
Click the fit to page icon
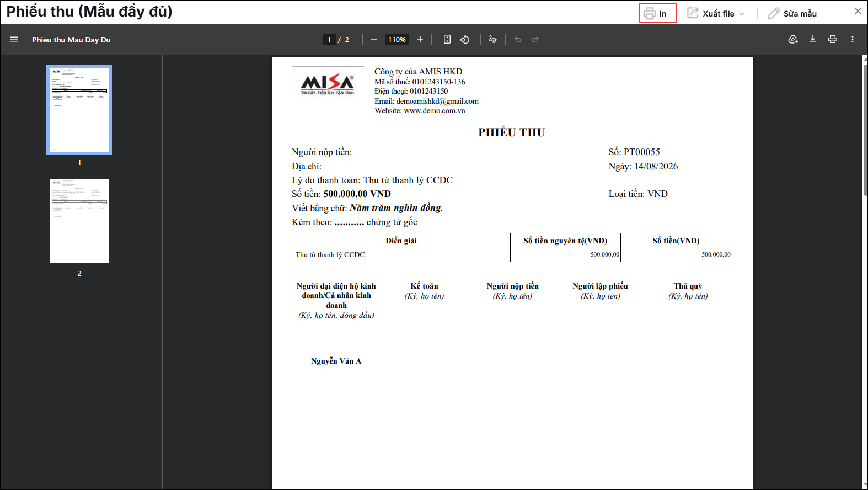447,39
